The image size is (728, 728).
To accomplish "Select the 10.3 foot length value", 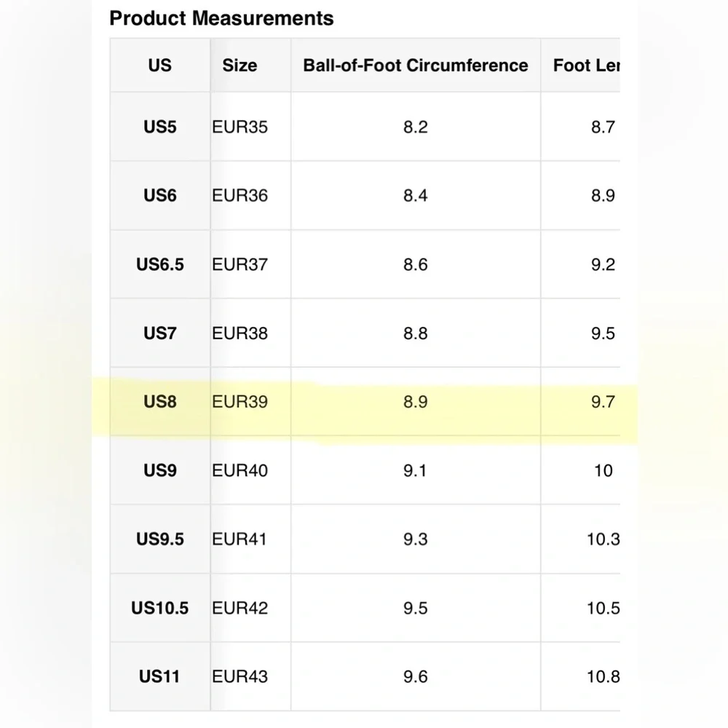I will coord(603,539).
